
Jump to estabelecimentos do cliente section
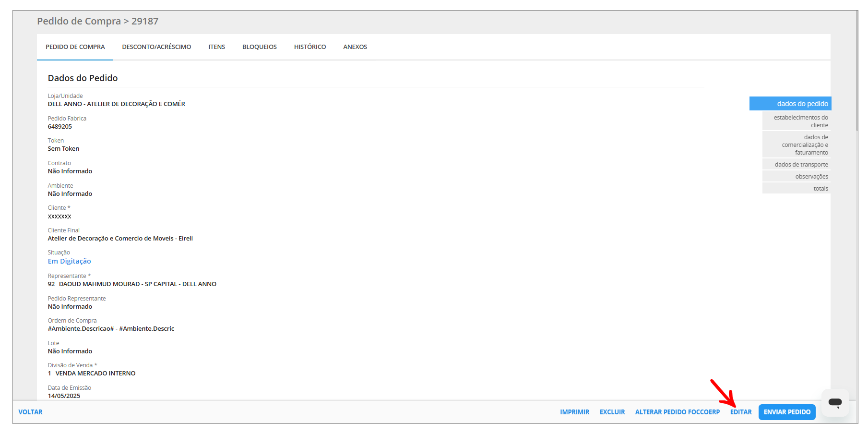pyautogui.click(x=797, y=121)
